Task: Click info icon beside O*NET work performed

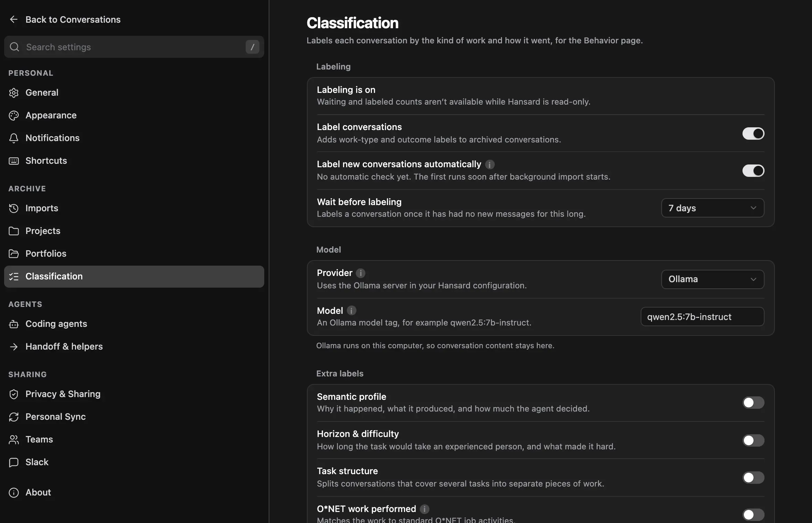Action: (x=424, y=509)
